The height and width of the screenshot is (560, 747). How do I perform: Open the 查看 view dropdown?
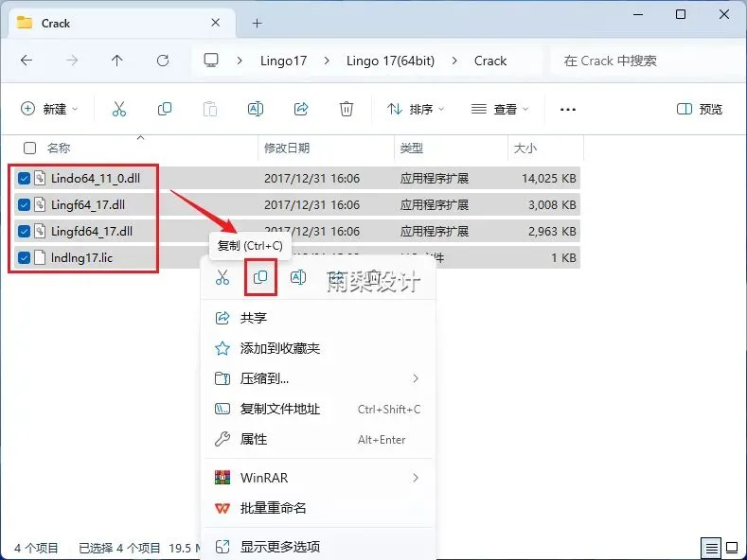click(500, 109)
